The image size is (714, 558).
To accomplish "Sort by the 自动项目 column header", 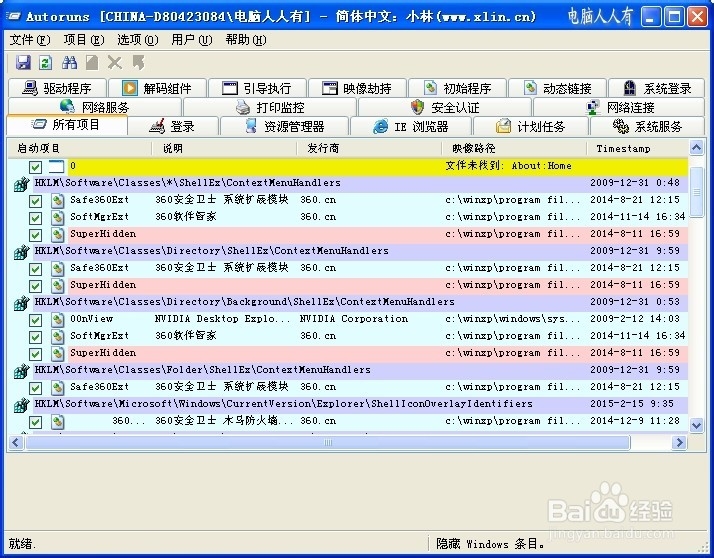I will pyautogui.click(x=80, y=148).
